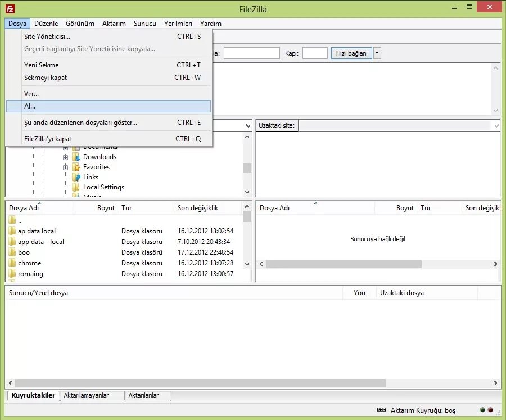Click the parent directory '..' folder icon
Viewport: 506px width, 420px height.
pos(12,220)
